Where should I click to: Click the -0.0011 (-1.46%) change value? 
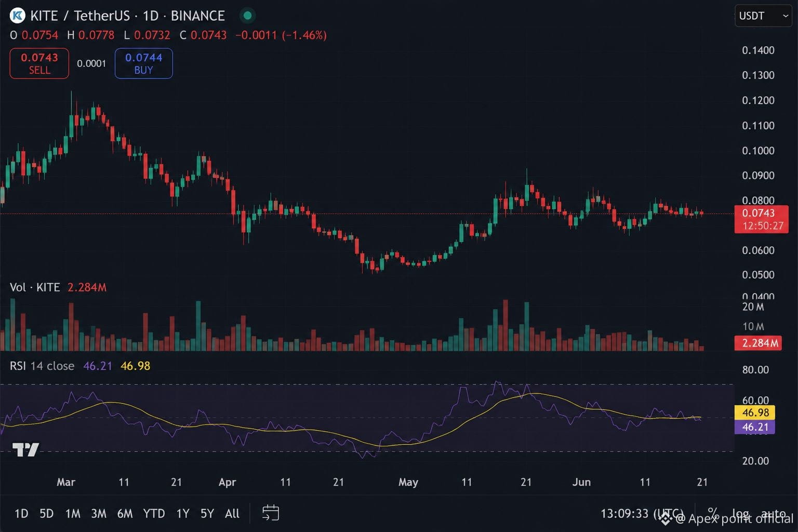coord(281,35)
